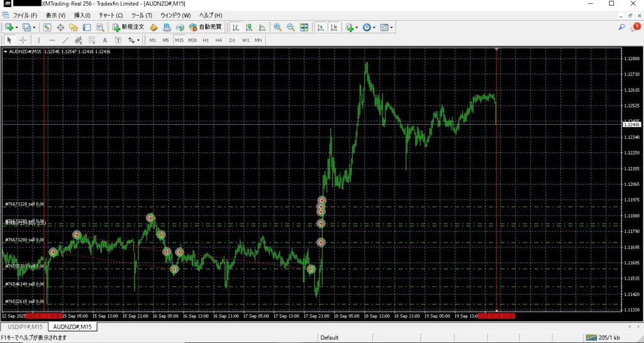Select the horizontal line tool

pos(52,40)
